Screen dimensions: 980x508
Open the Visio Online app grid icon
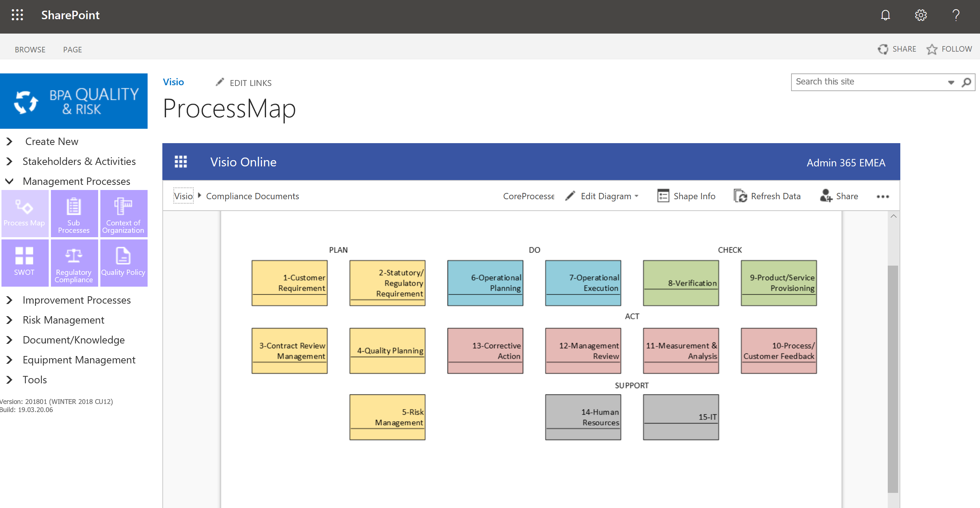pos(181,162)
